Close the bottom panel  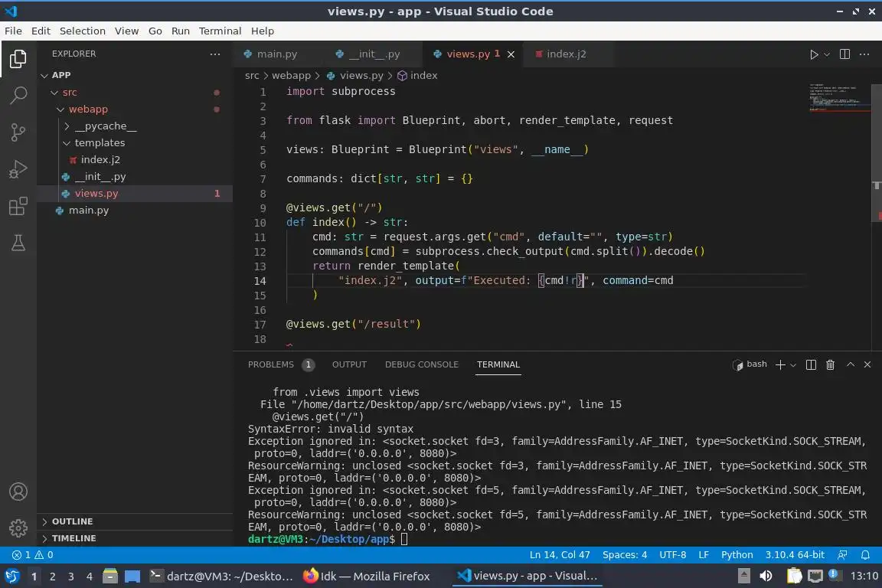pyautogui.click(x=867, y=364)
